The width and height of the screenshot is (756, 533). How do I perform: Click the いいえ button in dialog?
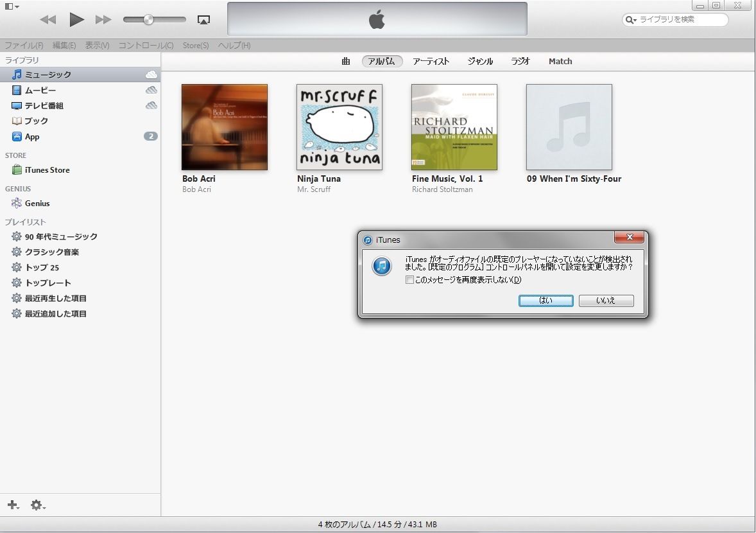(606, 301)
